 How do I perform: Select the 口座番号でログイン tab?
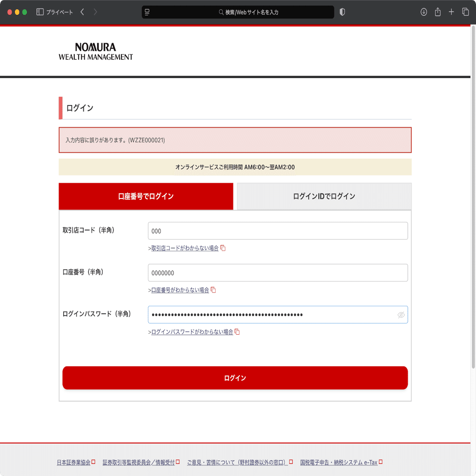click(146, 196)
